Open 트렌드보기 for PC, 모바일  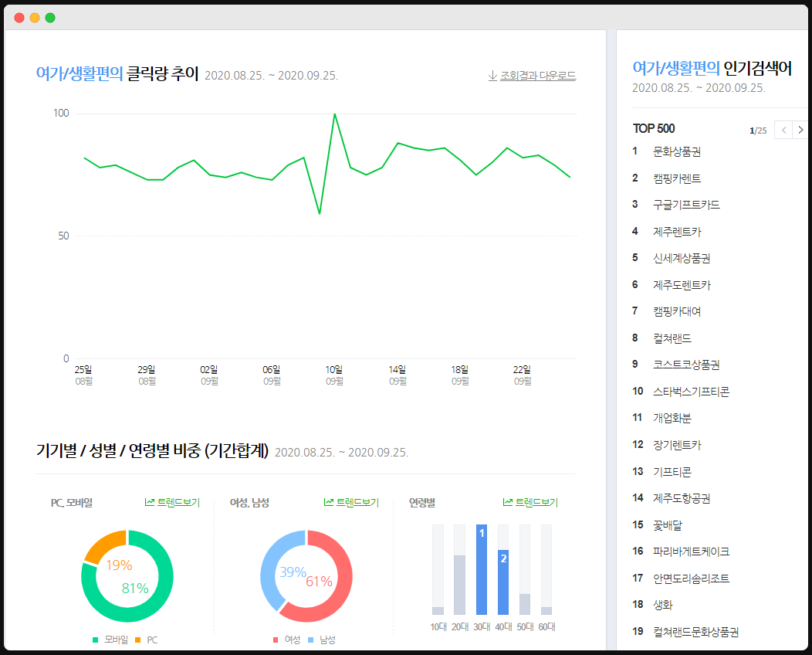point(178,502)
